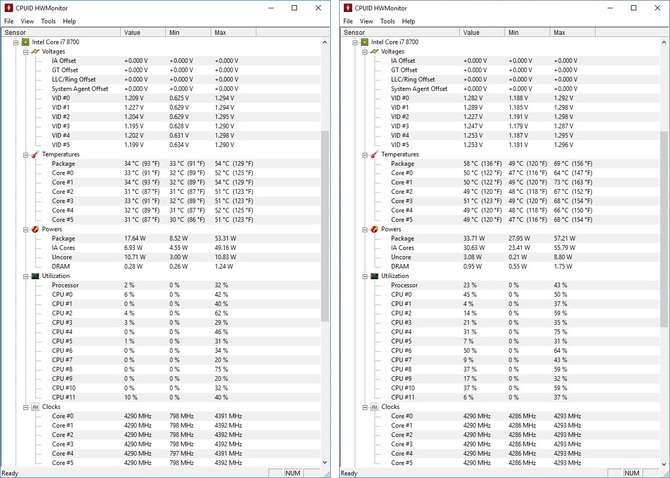
Task: Open the View menu in left window
Action: coord(27,21)
